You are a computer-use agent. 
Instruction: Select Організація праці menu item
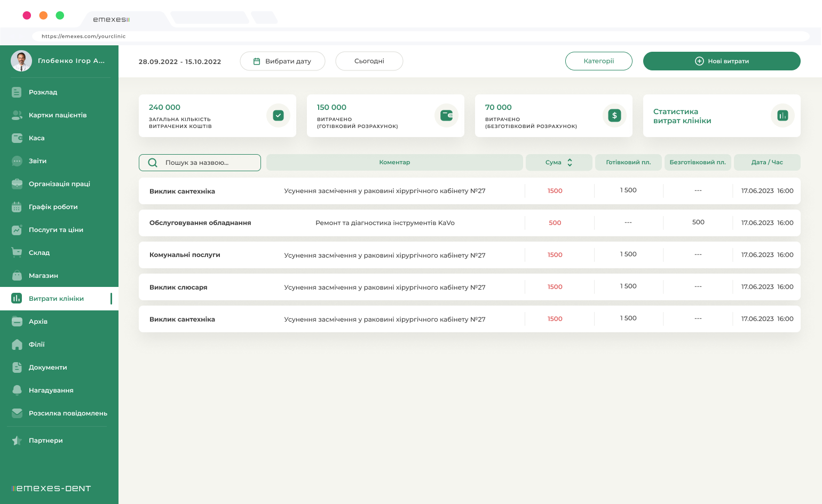click(59, 184)
